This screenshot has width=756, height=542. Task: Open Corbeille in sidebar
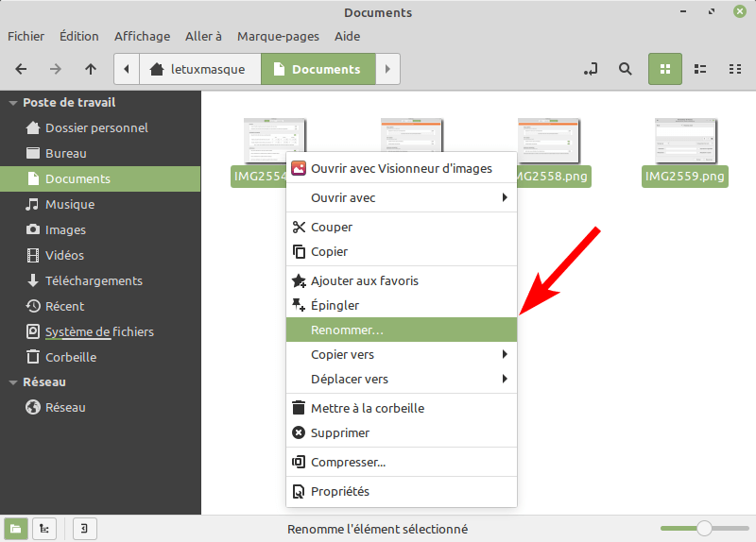(x=100, y=358)
